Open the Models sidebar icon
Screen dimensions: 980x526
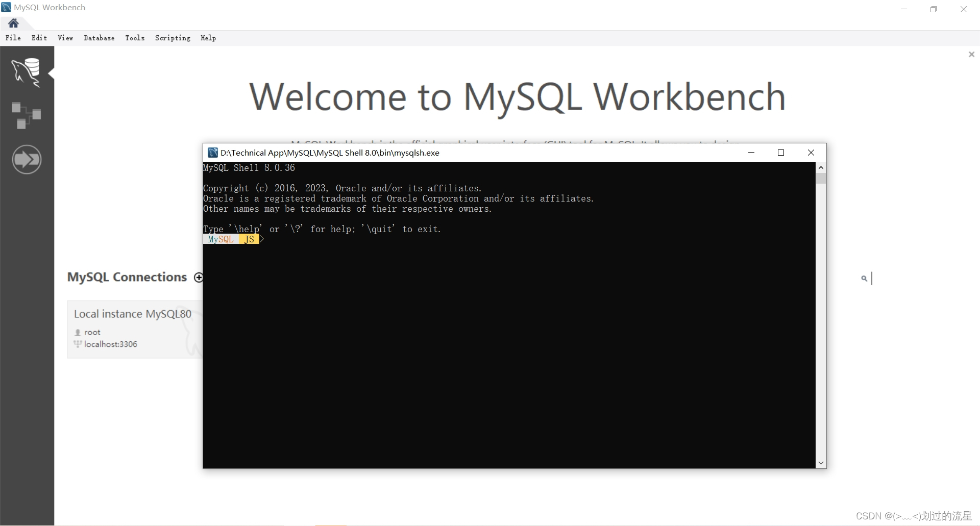[x=26, y=115]
